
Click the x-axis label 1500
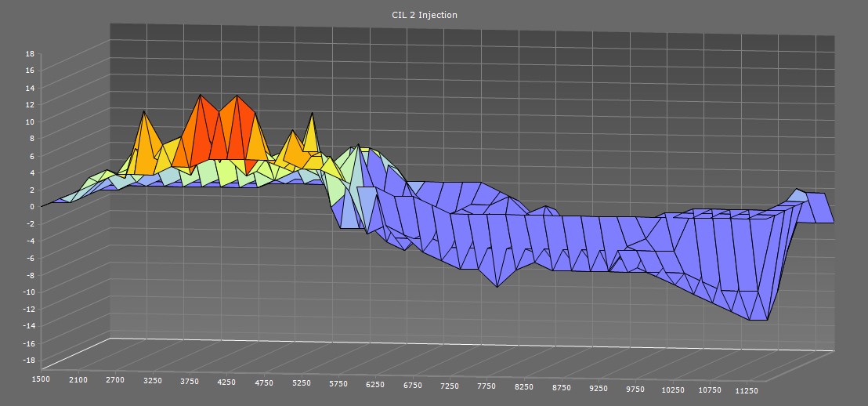pos(41,379)
